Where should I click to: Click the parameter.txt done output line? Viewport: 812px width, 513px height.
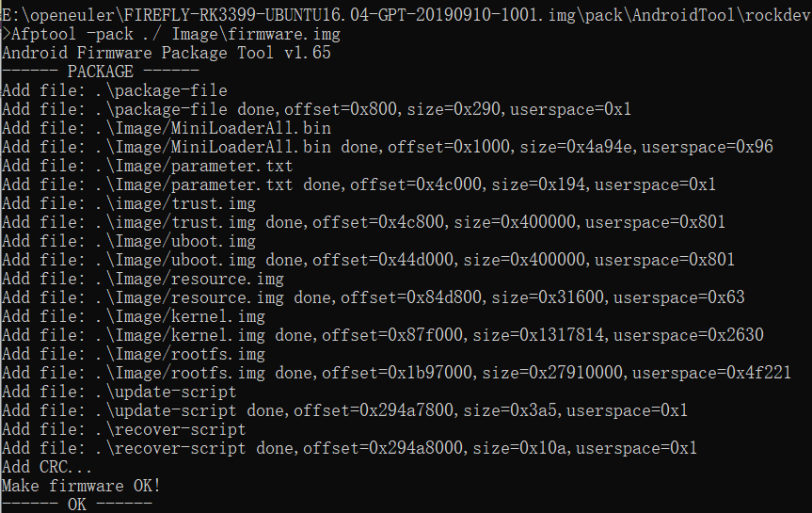coord(358,184)
